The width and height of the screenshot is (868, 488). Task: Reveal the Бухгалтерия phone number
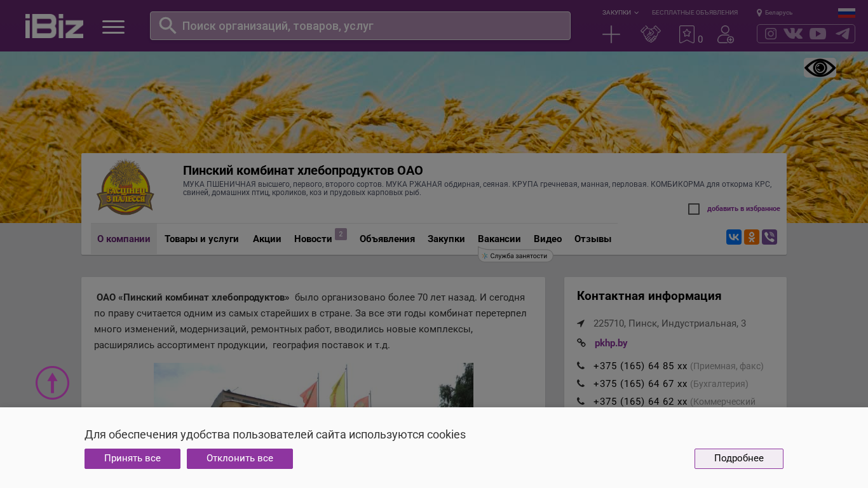click(x=641, y=384)
